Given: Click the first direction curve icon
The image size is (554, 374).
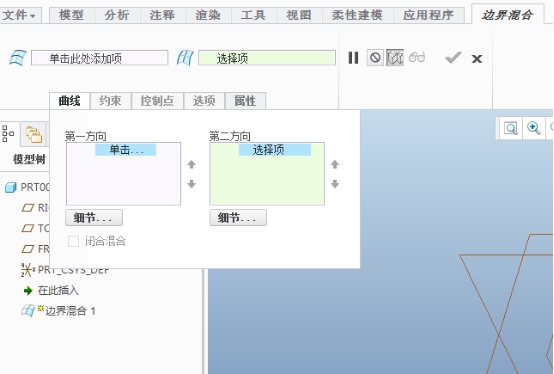Looking at the screenshot, I should [x=18, y=58].
